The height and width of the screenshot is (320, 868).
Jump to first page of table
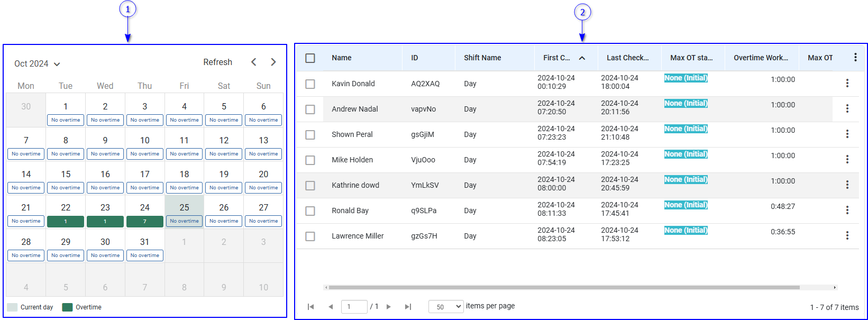point(311,307)
